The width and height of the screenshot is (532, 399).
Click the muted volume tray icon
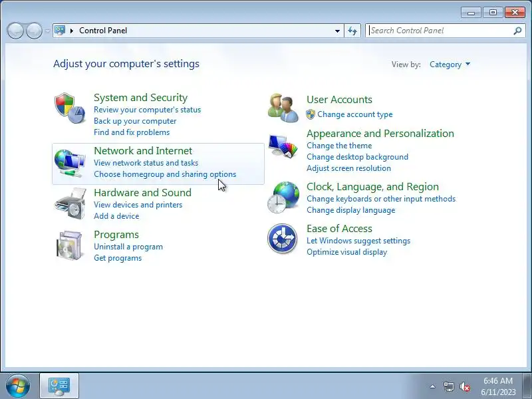[x=465, y=386]
